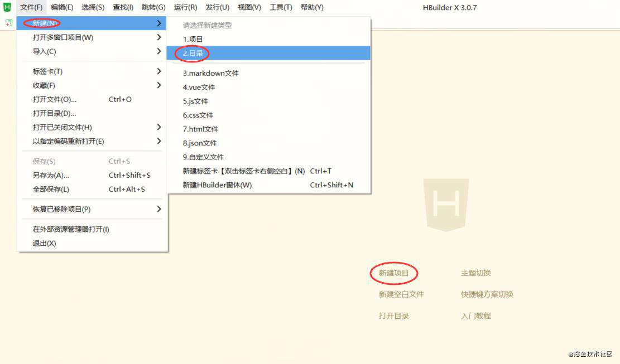Click 另存为(A)... menu item
This screenshot has height=364, width=620.
(x=92, y=175)
